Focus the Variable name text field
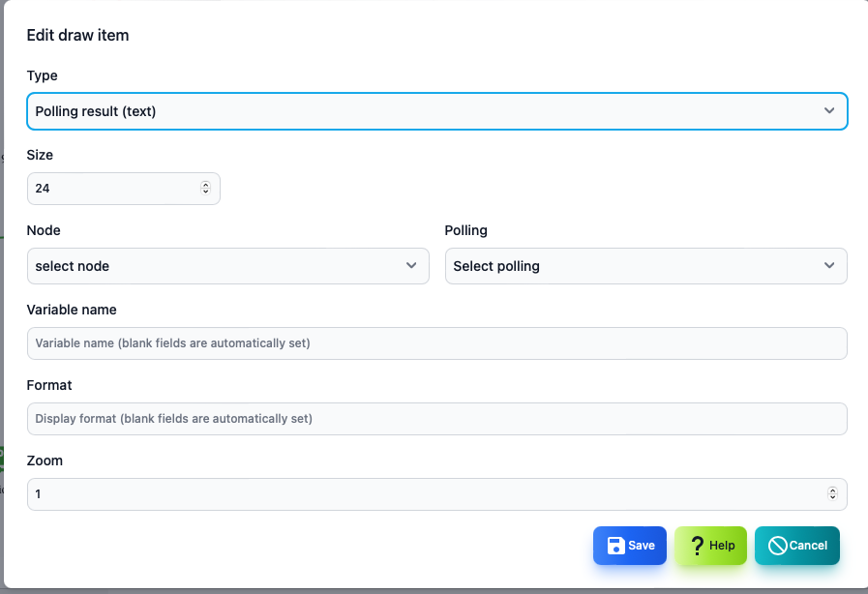868x594 pixels. point(437,343)
